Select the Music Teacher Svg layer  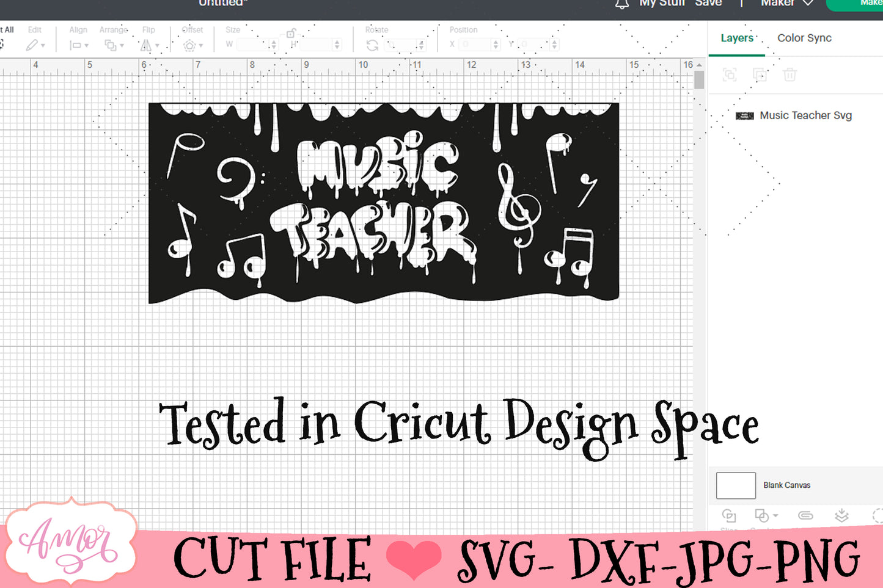[805, 115]
